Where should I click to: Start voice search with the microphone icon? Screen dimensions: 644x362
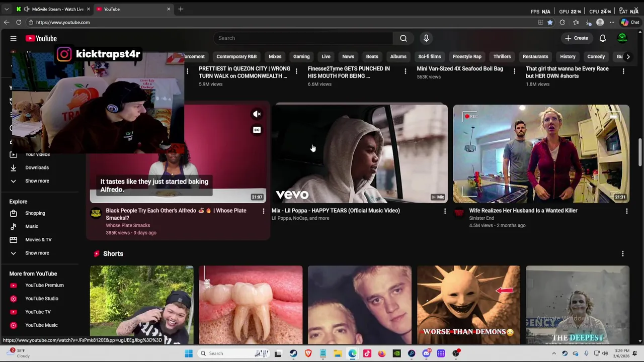coord(426,38)
